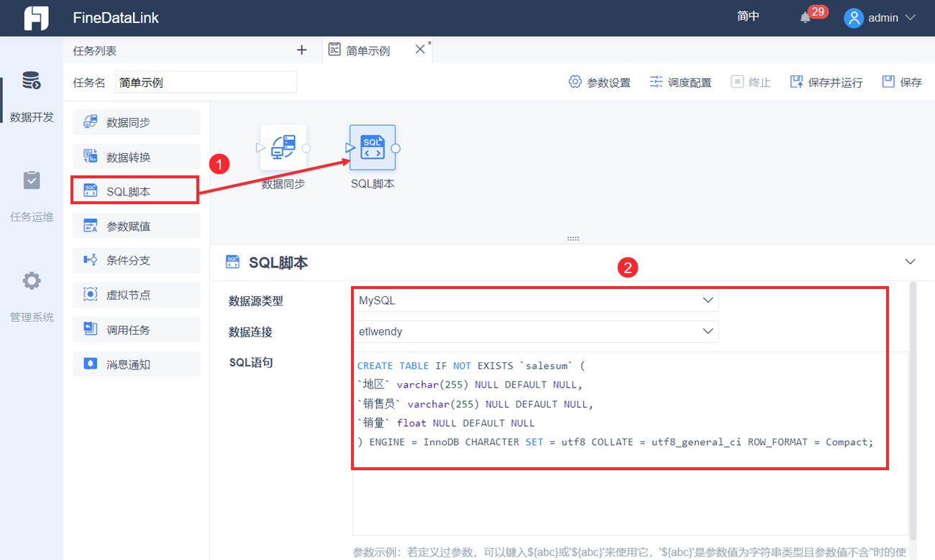Click the 消息通知 palette icon
This screenshot has width=935, height=560.
(x=91, y=364)
